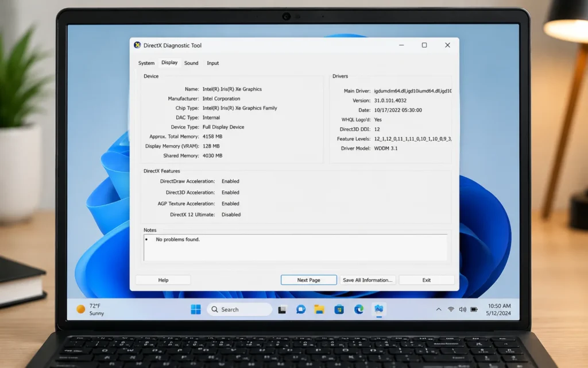Minimize the DirectX Diagnostic Tool window
The image size is (588, 368).
(401, 45)
